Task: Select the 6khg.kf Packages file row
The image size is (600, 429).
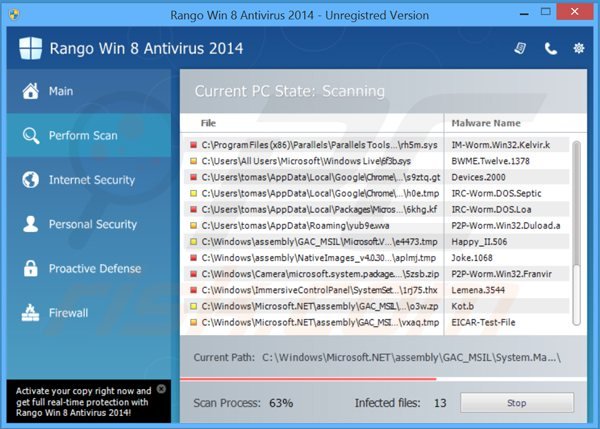Action: [x=377, y=209]
